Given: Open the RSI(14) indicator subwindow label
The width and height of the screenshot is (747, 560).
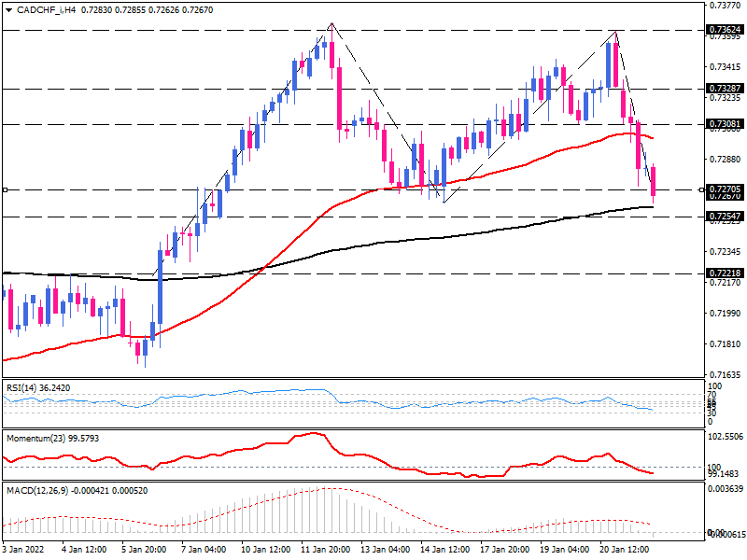Looking at the screenshot, I should pyautogui.click(x=37, y=386).
